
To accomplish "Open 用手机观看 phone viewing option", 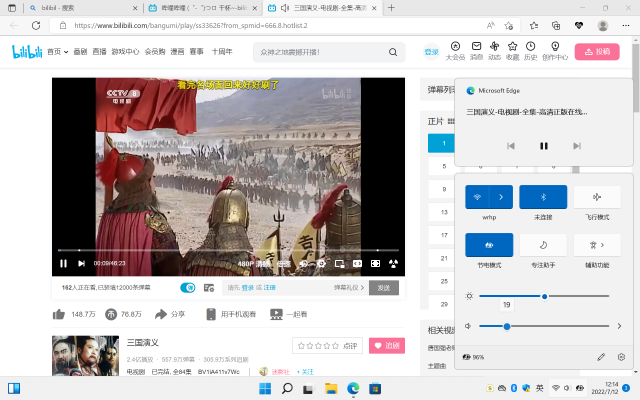I will [x=231, y=314].
